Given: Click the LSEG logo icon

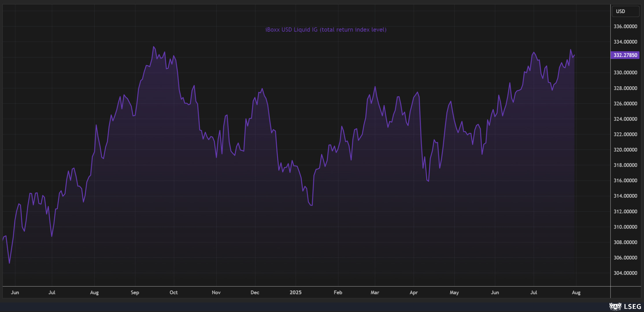Looking at the screenshot, I should pos(615,306).
